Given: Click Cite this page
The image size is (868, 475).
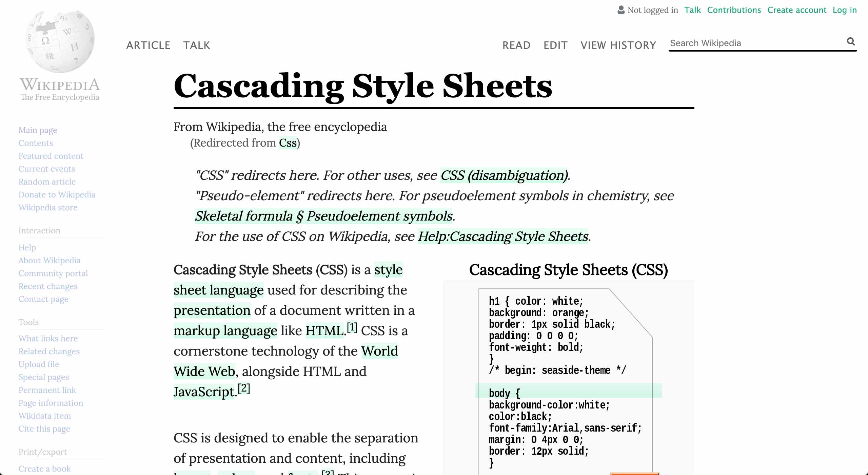Looking at the screenshot, I should point(44,429).
